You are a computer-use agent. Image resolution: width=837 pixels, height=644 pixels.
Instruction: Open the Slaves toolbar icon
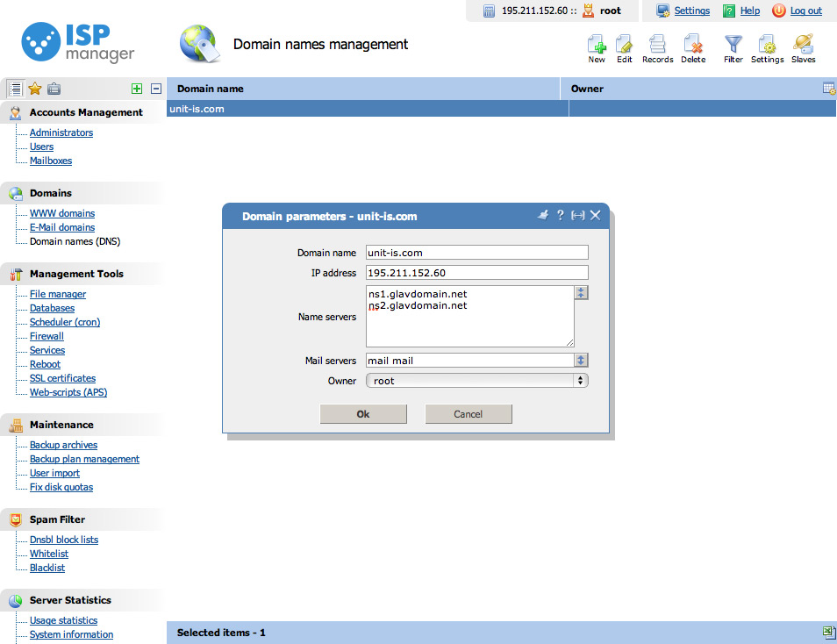[x=803, y=47]
